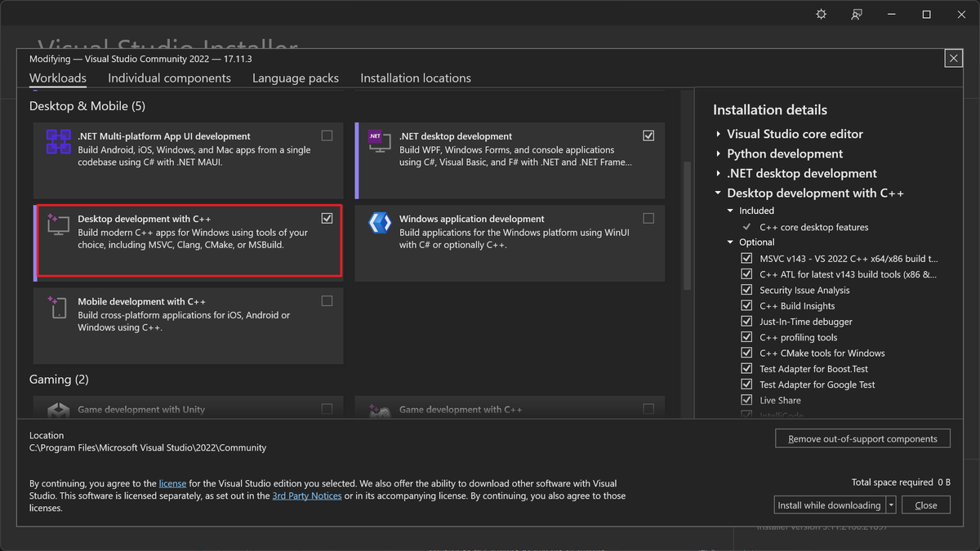
Task: Expand Visual Studio core editor details
Action: (x=716, y=133)
